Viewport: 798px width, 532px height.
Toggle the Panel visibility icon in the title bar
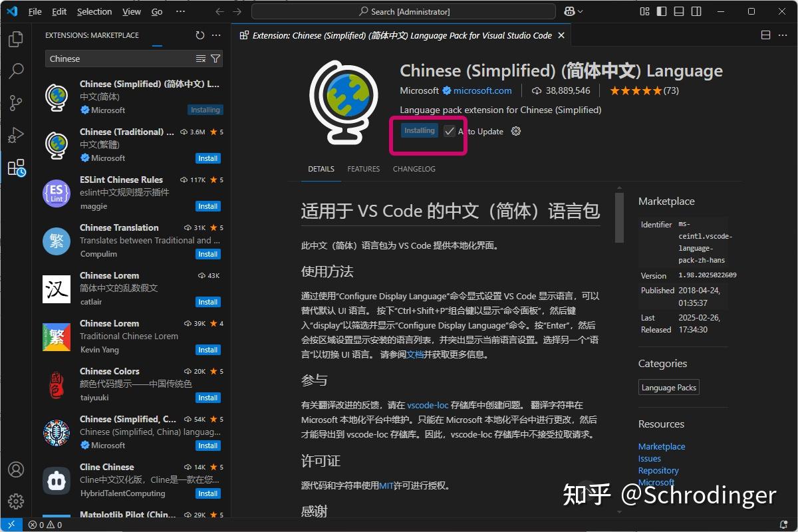click(679, 11)
